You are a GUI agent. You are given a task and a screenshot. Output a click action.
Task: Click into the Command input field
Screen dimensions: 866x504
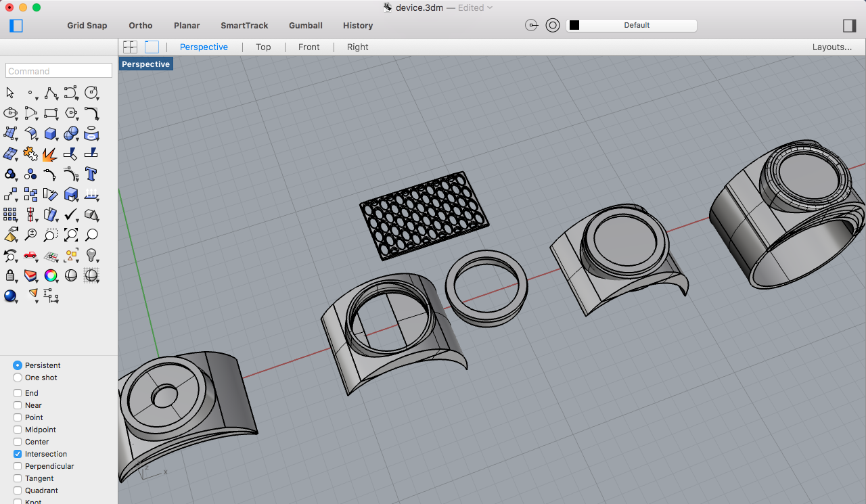[x=59, y=70]
